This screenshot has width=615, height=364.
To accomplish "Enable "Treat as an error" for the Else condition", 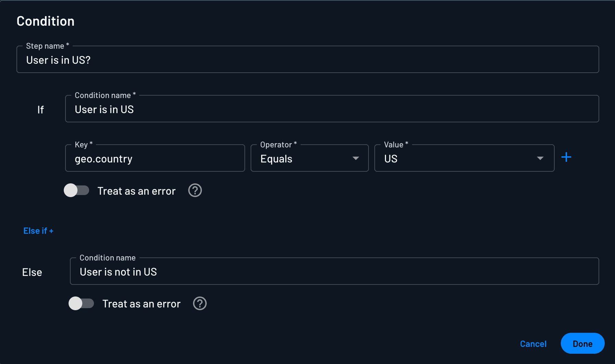I will point(81,303).
